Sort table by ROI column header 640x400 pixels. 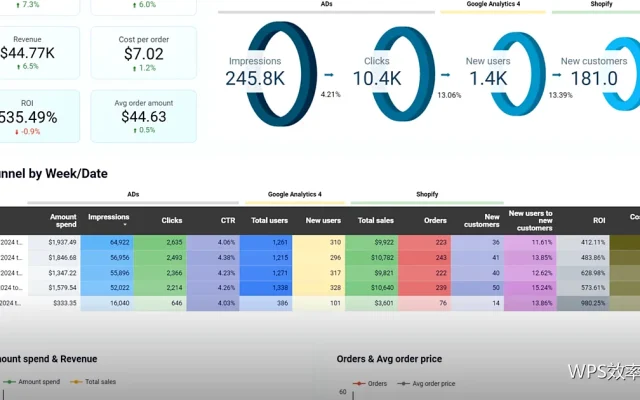coord(599,220)
